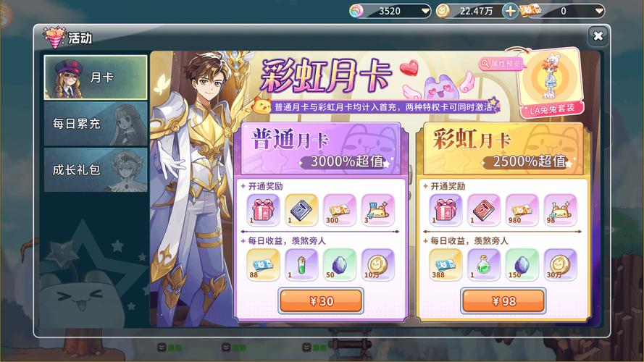Click the plus icon to add gold coins
This screenshot has width=644, height=362.
pos(510,11)
